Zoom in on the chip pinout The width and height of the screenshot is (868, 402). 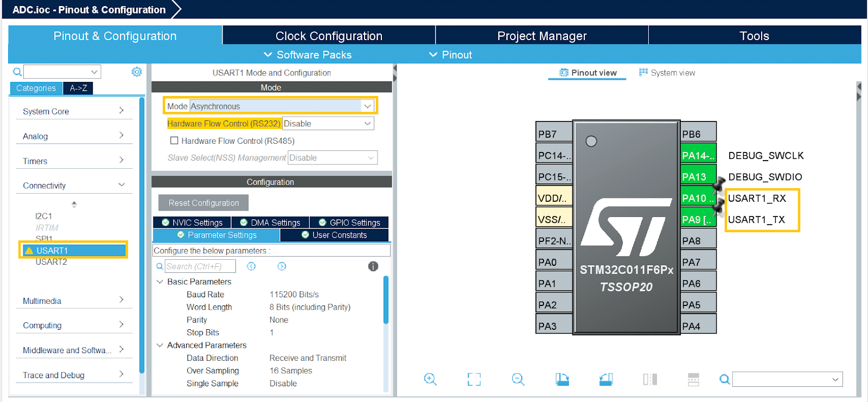click(x=430, y=379)
